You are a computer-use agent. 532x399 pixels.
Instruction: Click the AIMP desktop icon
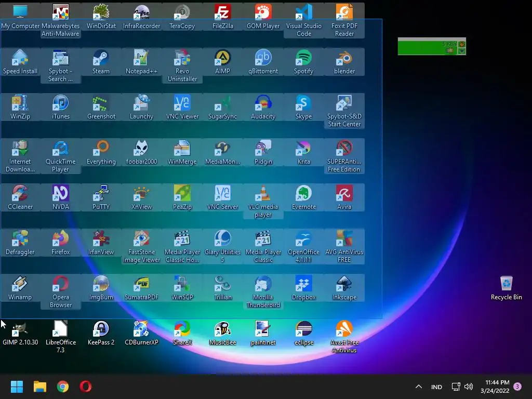[222, 62]
